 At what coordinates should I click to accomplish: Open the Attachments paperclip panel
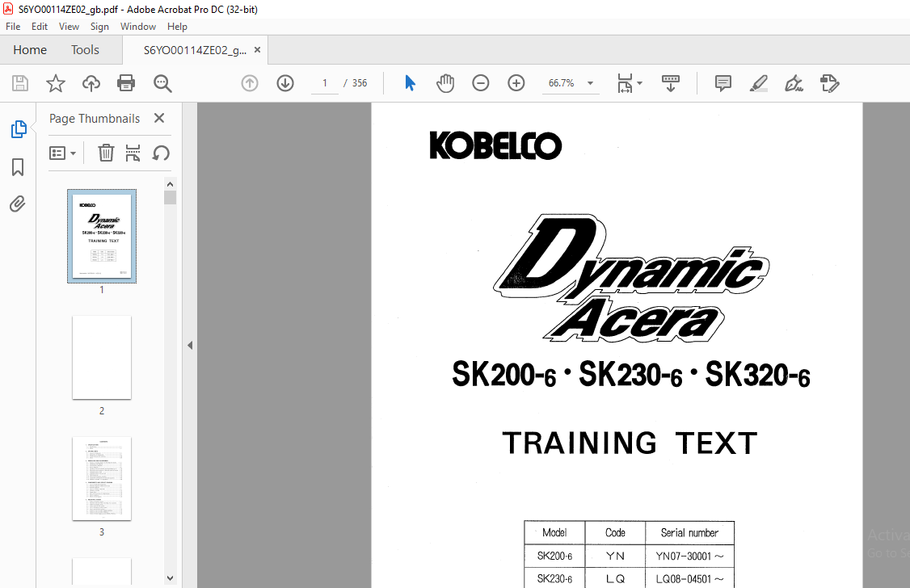point(18,204)
